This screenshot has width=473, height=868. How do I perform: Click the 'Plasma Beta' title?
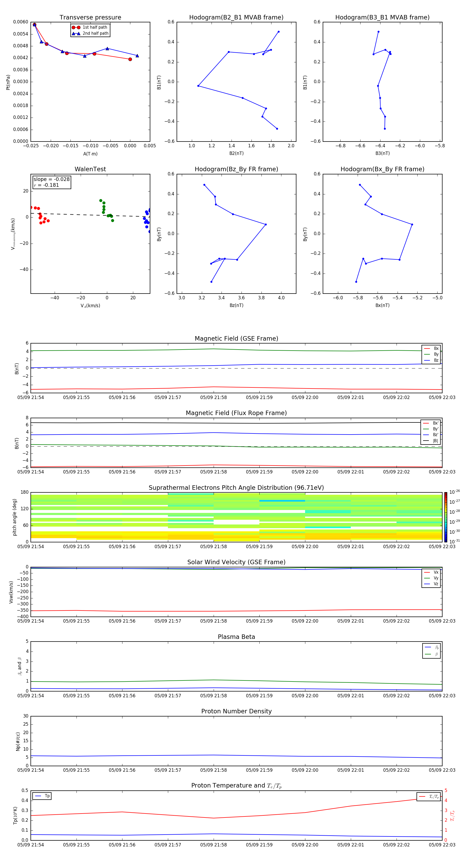(x=236, y=637)
